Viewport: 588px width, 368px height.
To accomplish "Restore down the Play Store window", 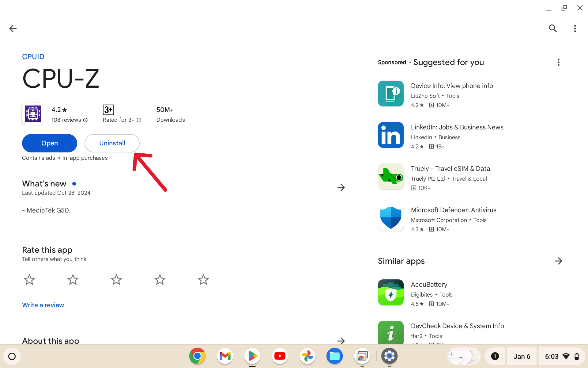I will 564,8.
